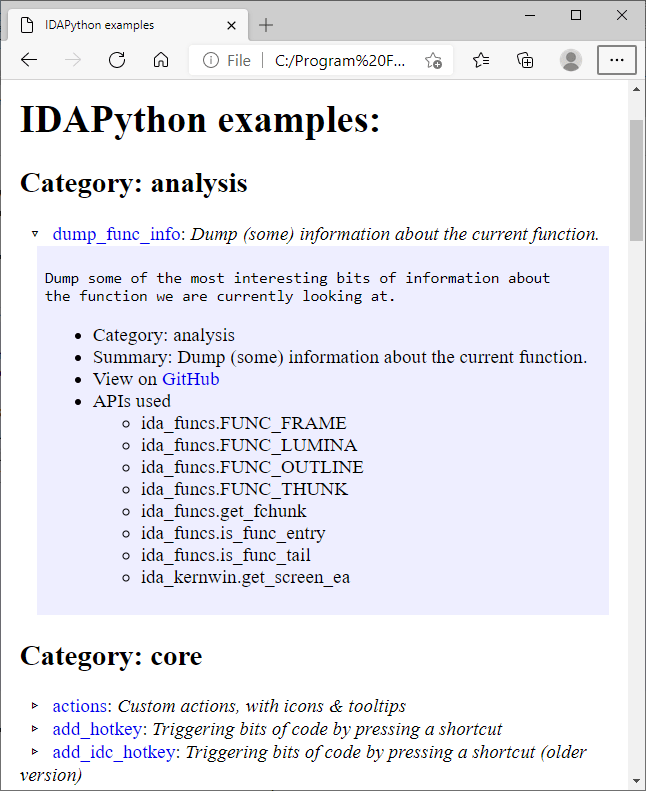Click the page document icon on the tab
This screenshot has width=646, height=791.
(27, 25)
